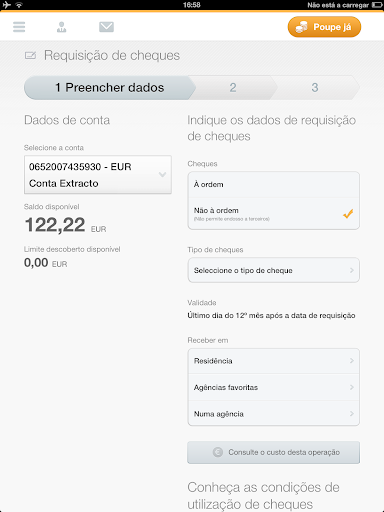The image size is (384, 512).
Task: Open the account selection dropdown
Action: pyautogui.click(x=98, y=174)
